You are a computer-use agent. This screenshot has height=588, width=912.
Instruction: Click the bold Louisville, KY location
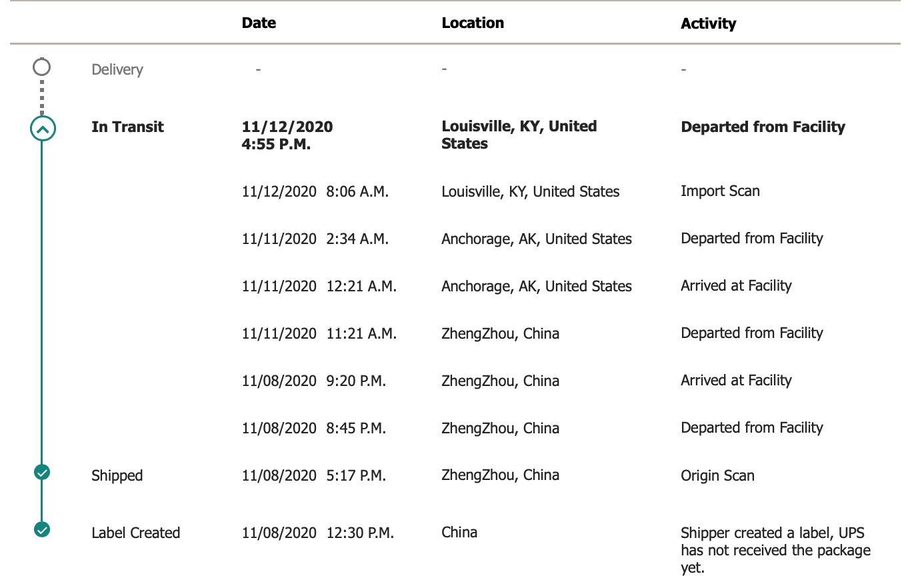click(x=519, y=135)
